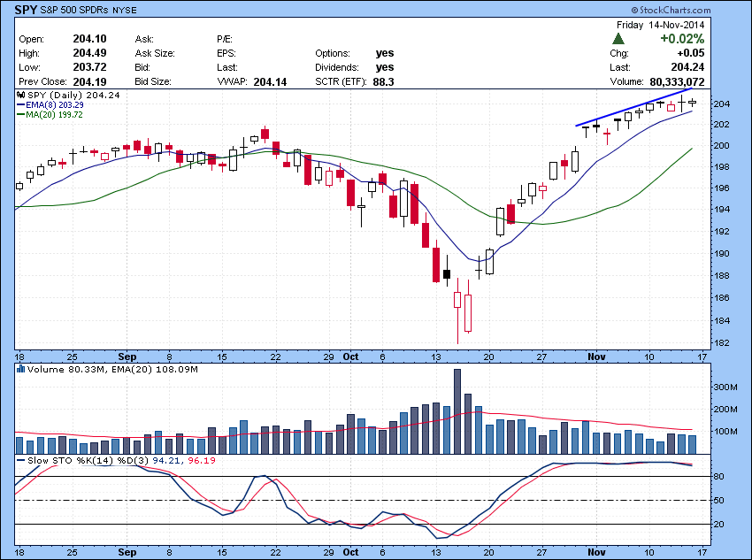752x560 pixels.
Task: Click the 100M volume axis label
Action: pyautogui.click(x=726, y=431)
